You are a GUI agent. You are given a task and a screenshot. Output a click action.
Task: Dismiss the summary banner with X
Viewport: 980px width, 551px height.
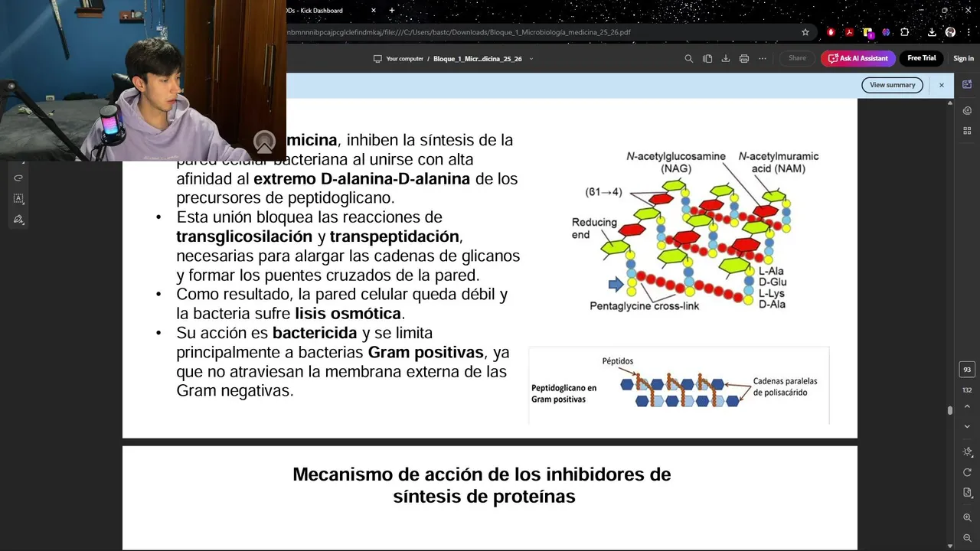(x=942, y=85)
